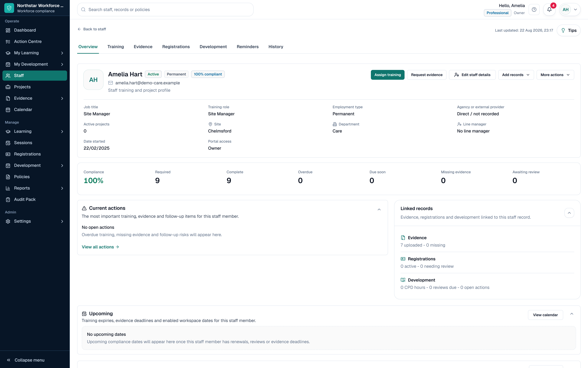Select the My Learning sidebar item

(x=35, y=53)
